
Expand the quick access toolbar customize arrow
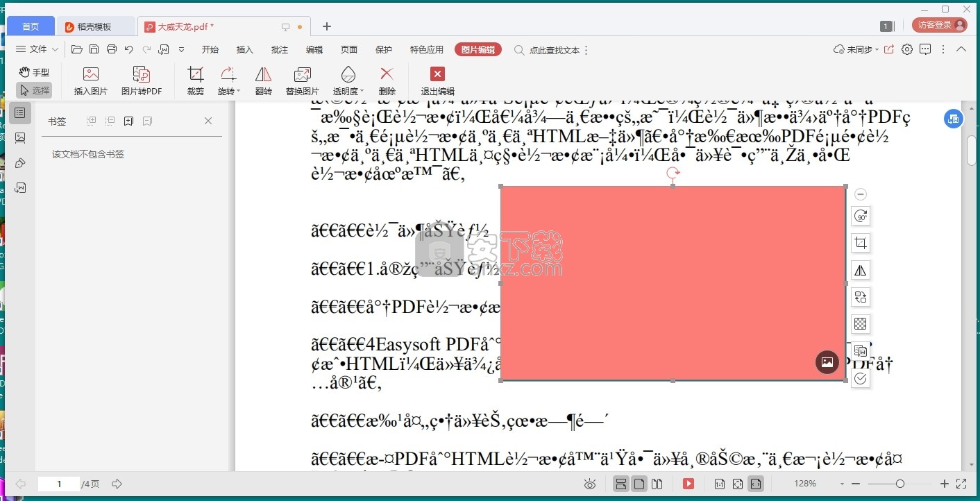[x=182, y=49]
